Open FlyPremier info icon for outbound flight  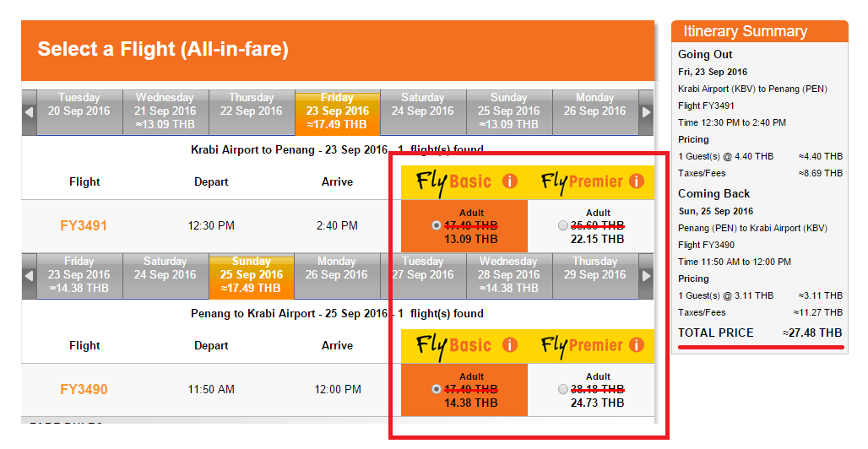click(636, 181)
